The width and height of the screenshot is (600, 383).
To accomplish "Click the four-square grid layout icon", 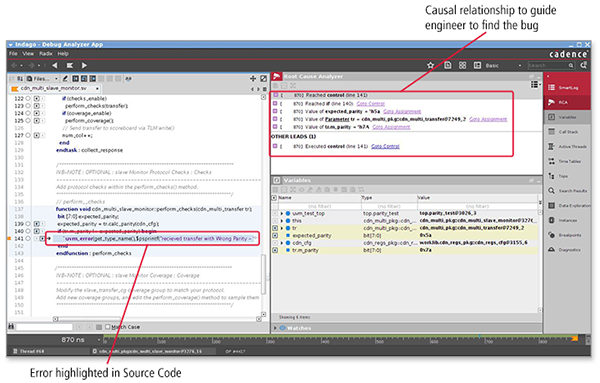I will pyautogui.click(x=462, y=65).
